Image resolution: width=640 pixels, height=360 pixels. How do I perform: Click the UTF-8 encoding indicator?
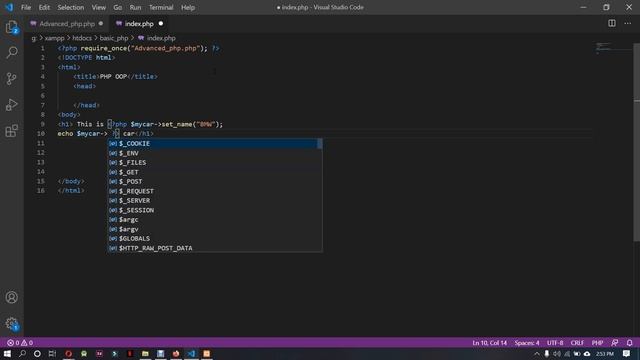point(555,343)
